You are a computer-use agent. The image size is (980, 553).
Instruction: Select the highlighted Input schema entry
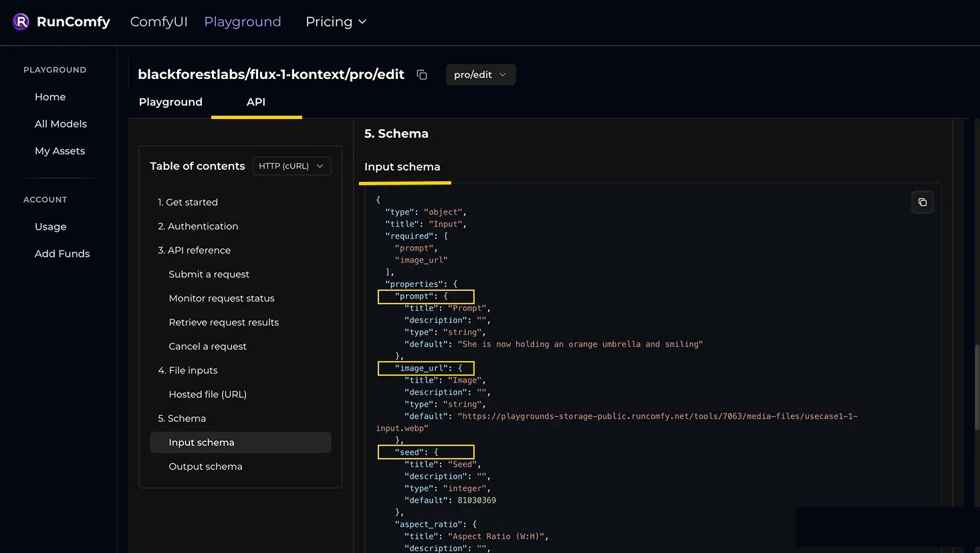203,442
